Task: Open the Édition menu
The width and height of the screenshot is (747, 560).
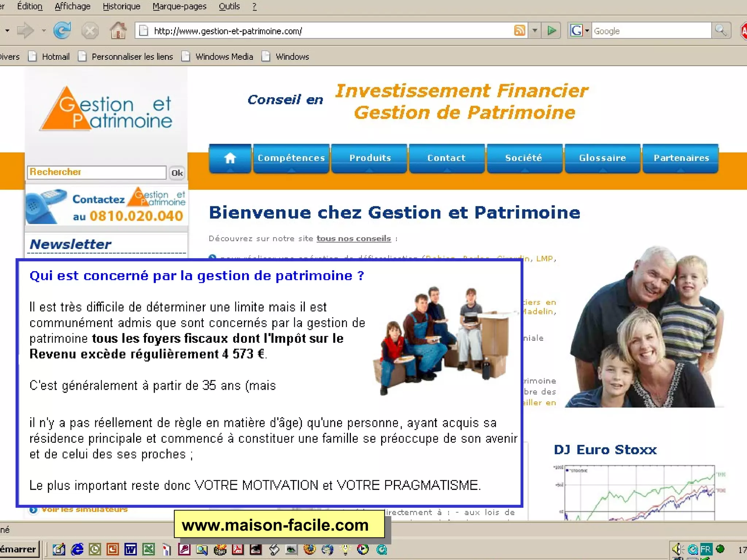Action: click(x=30, y=6)
